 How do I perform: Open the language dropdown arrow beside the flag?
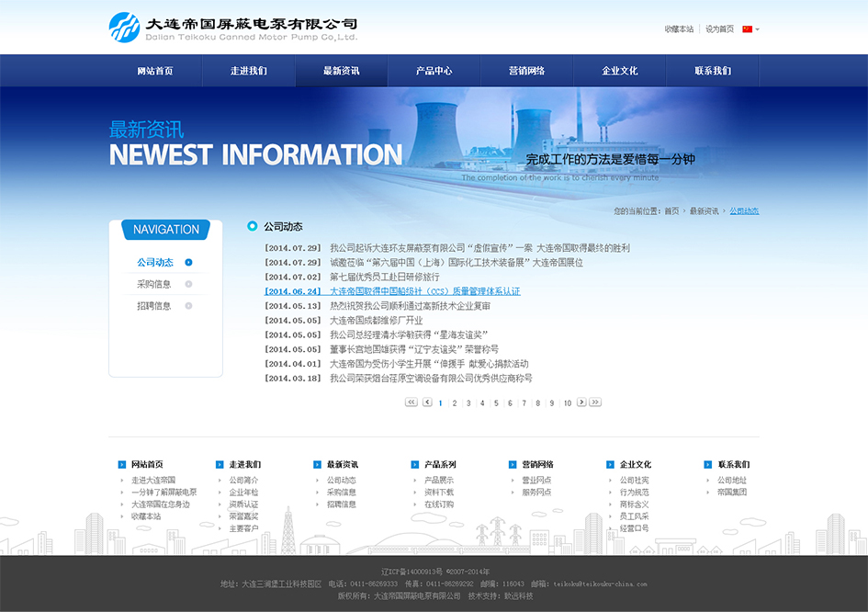coord(758,29)
